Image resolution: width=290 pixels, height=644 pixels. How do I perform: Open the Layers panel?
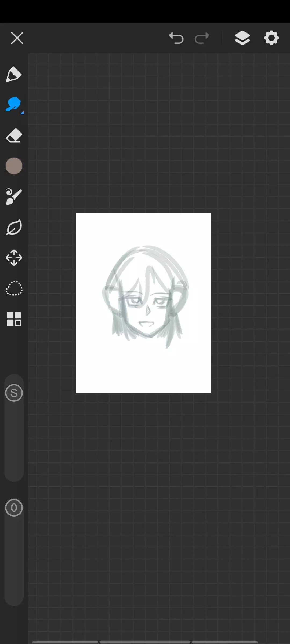(x=242, y=38)
